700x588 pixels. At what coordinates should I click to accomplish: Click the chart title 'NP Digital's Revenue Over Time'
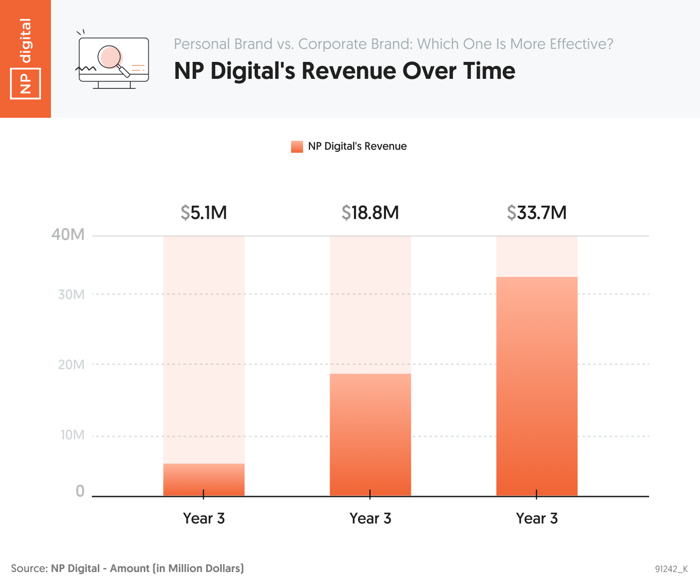click(x=345, y=71)
